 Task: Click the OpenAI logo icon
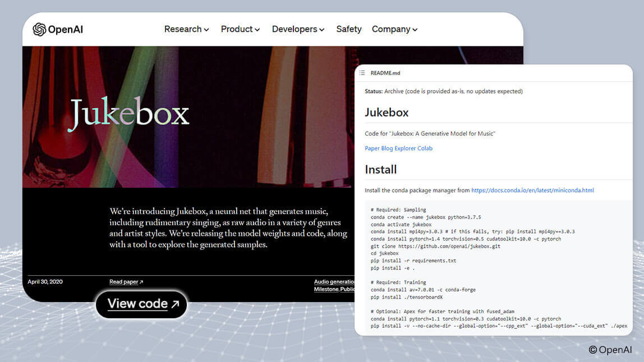[x=39, y=29]
